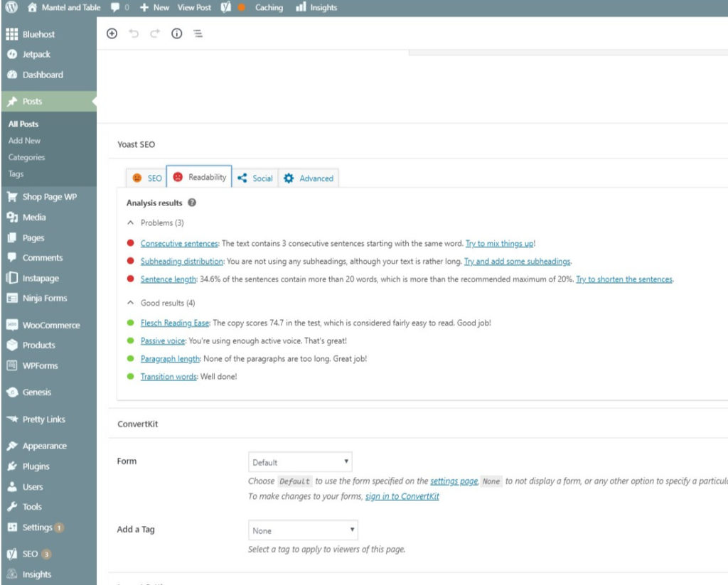This screenshot has width=728, height=585.
Task: Open Subheading distribution link
Action: click(182, 262)
